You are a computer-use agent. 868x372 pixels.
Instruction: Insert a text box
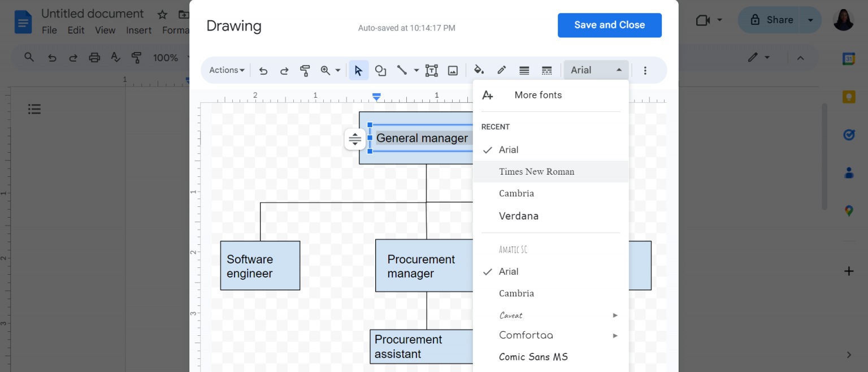coord(432,70)
